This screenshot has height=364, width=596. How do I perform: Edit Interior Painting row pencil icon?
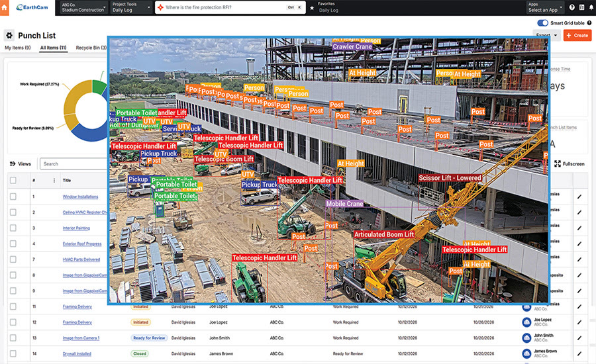click(x=579, y=228)
